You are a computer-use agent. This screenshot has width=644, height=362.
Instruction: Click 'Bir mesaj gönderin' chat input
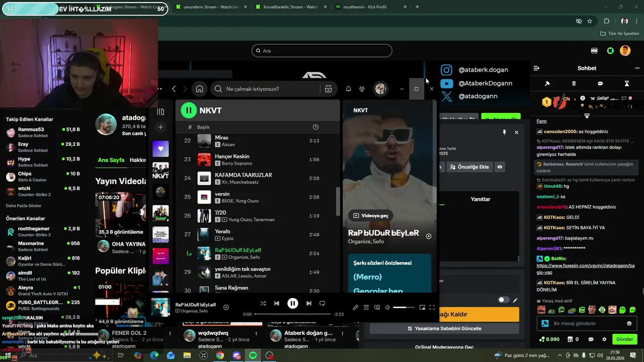tap(587, 323)
